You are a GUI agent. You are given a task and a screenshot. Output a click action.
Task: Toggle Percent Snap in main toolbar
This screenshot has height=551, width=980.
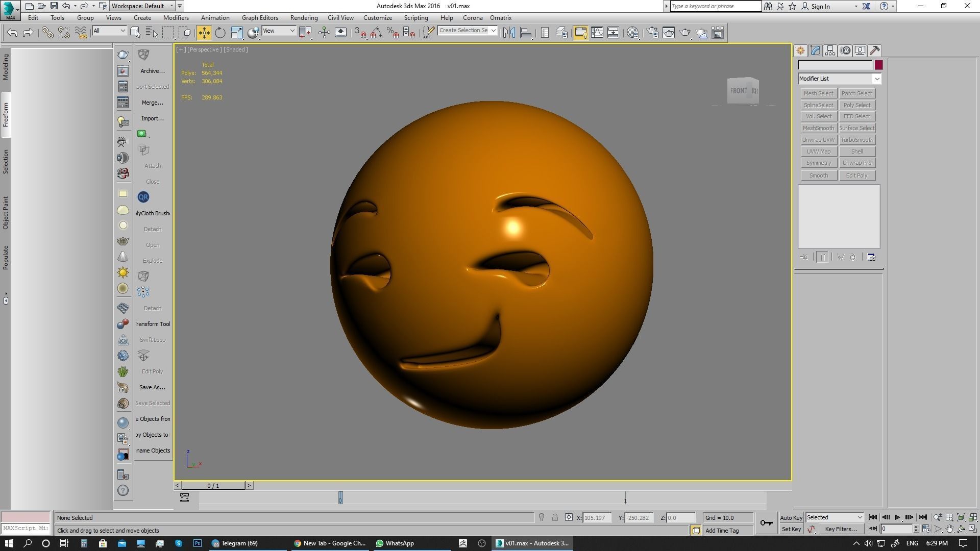(393, 33)
